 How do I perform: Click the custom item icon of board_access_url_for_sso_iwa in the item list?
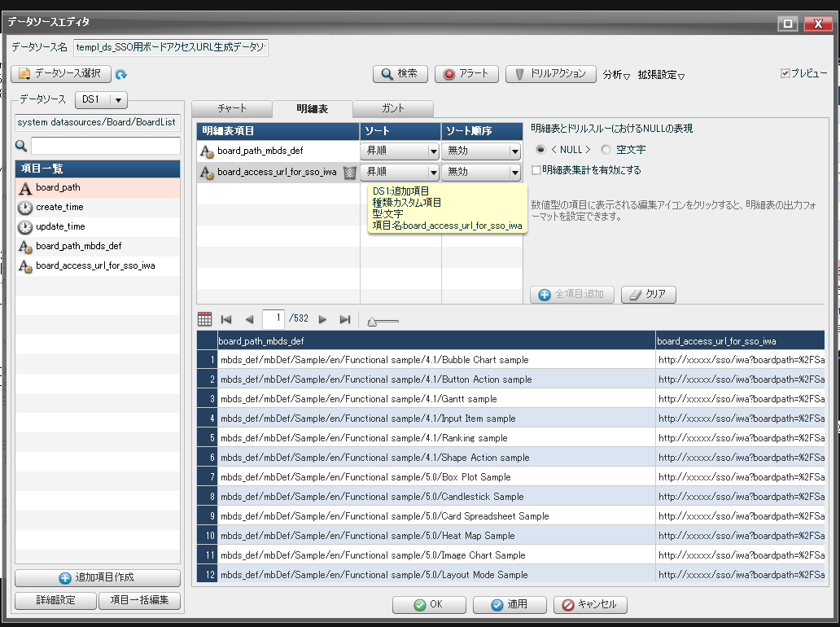[25, 265]
